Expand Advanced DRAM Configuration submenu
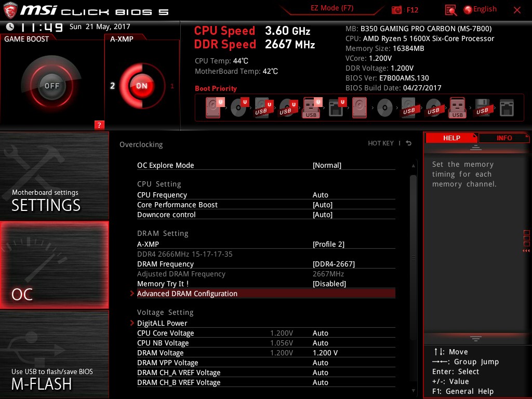 (x=266, y=294)
